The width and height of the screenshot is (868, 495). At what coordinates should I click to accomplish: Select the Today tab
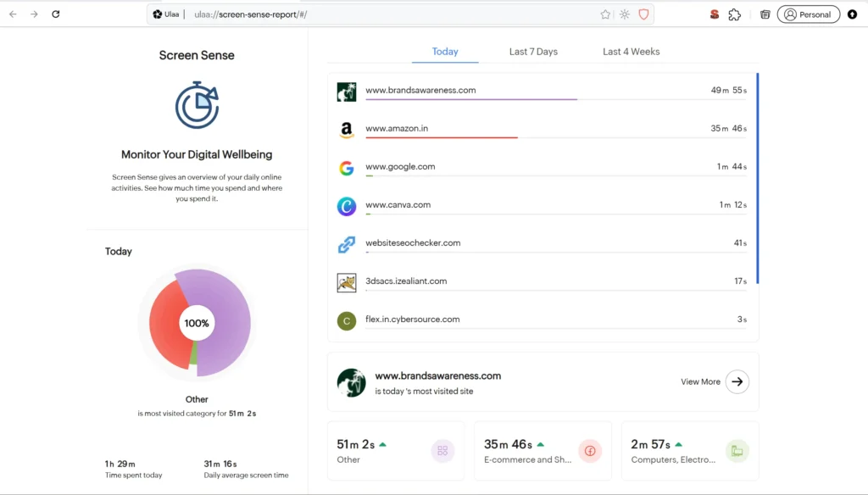pos(445,52)
